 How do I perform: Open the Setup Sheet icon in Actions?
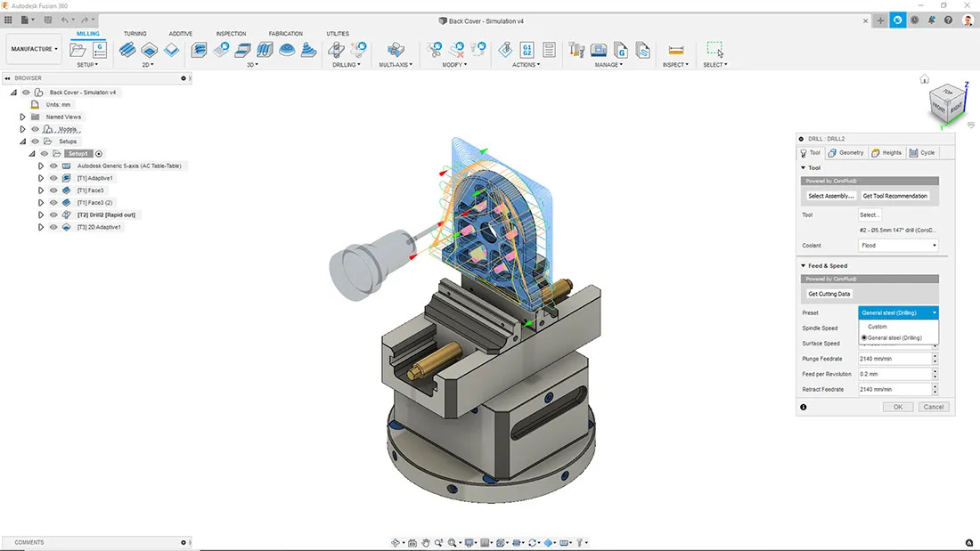549,50
